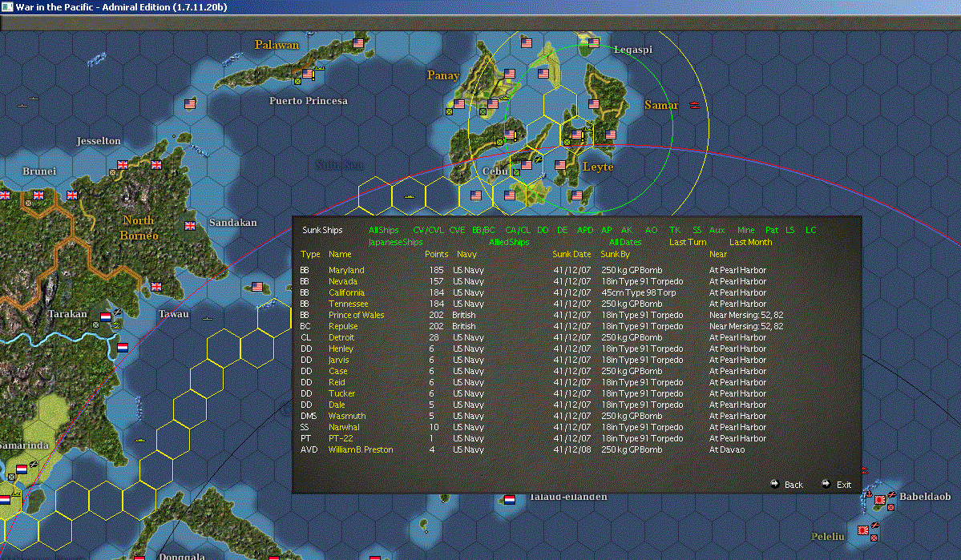Sort list by Type column header
This screenshot has height=560, width=961.
coord(310,254)
